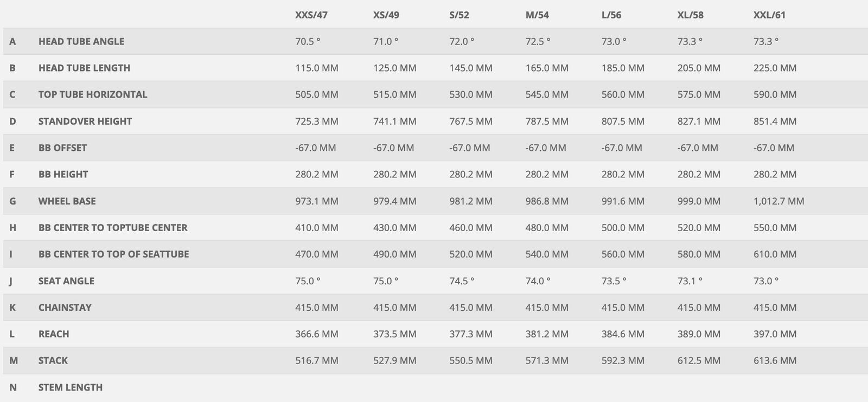Click the HEAD TUBE LENGTH row label
The width and height of the screenshot is (868, 402).
[x=84, y=68]
